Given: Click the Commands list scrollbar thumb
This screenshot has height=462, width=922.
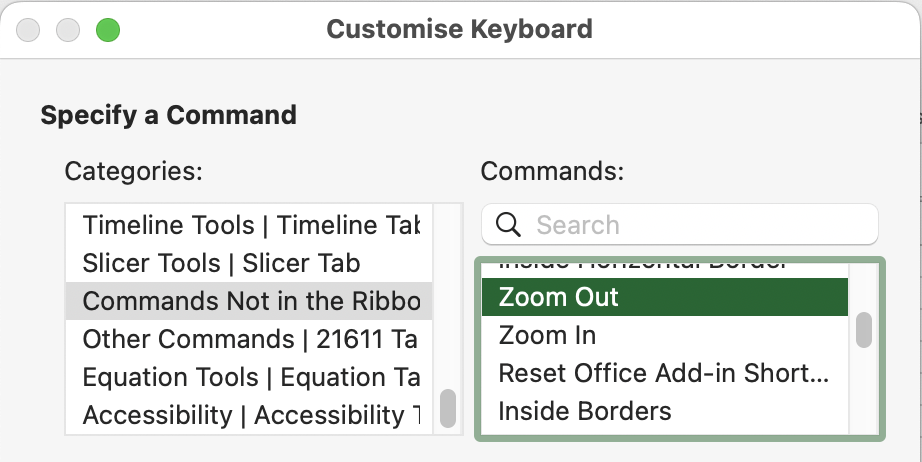Looking at the screenshot, I should pos(863,330).
